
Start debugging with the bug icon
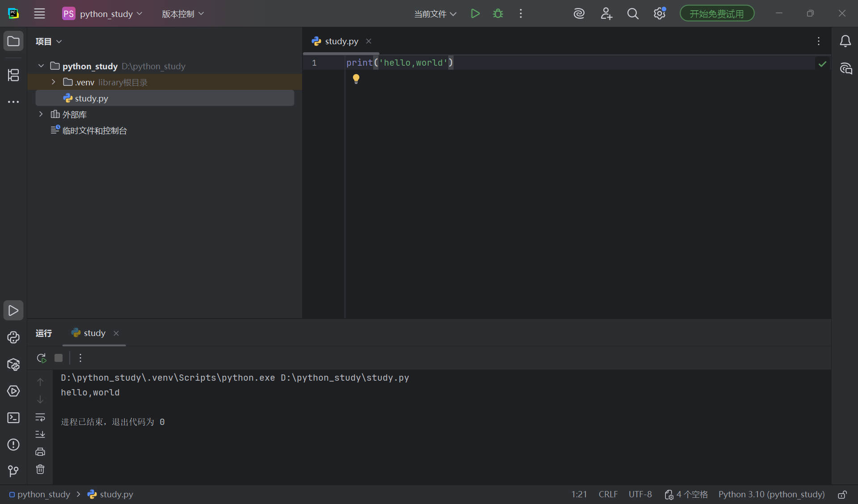click(498, 13)
